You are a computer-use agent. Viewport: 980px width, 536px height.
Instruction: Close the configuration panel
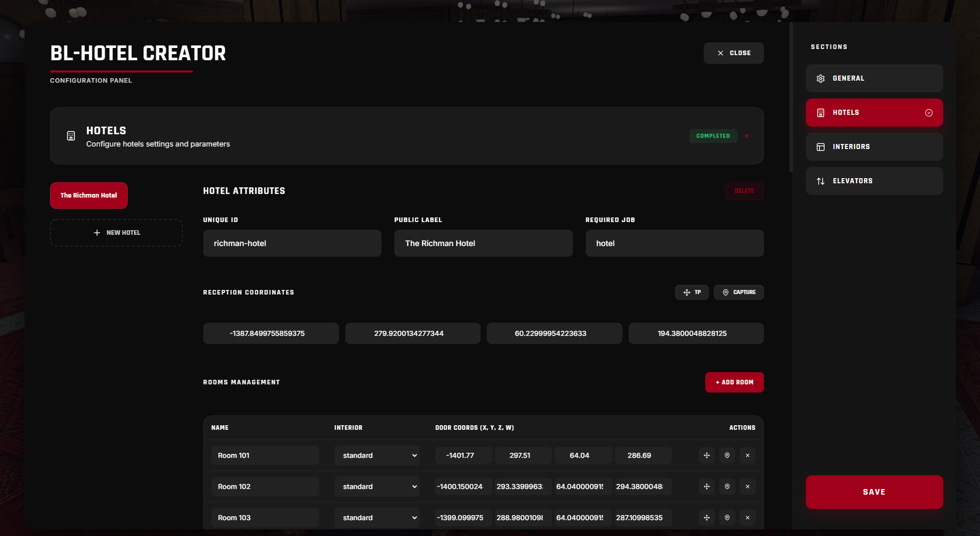pyautogui.click(x=733, y=53)
